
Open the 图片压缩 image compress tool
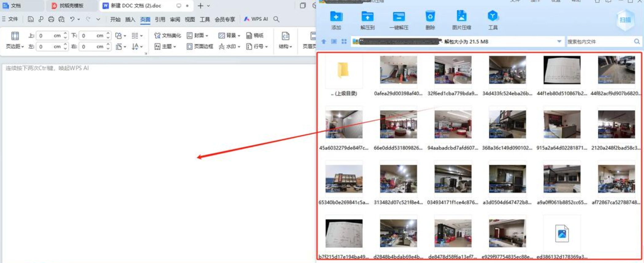(x=461, y=17)
